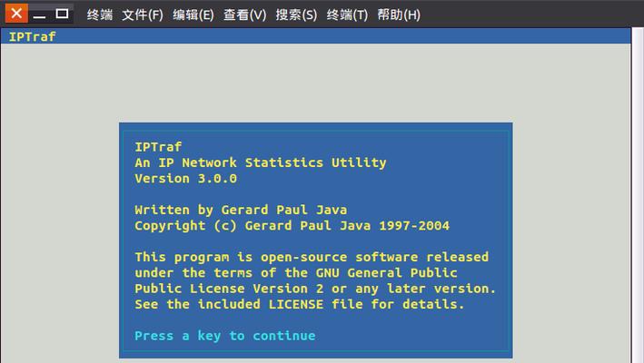Open the 搜索(S) menu
644x363 pixels.
pyautogui.click(x=296, y=15)
